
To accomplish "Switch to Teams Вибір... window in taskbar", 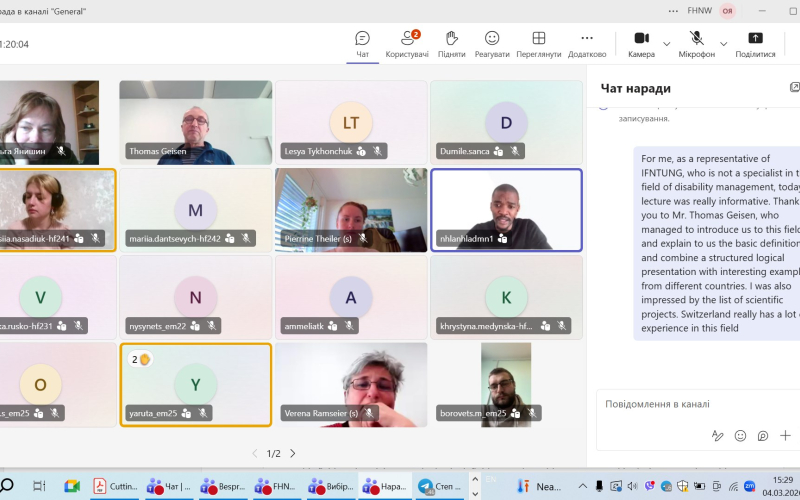I will point(332,486).
